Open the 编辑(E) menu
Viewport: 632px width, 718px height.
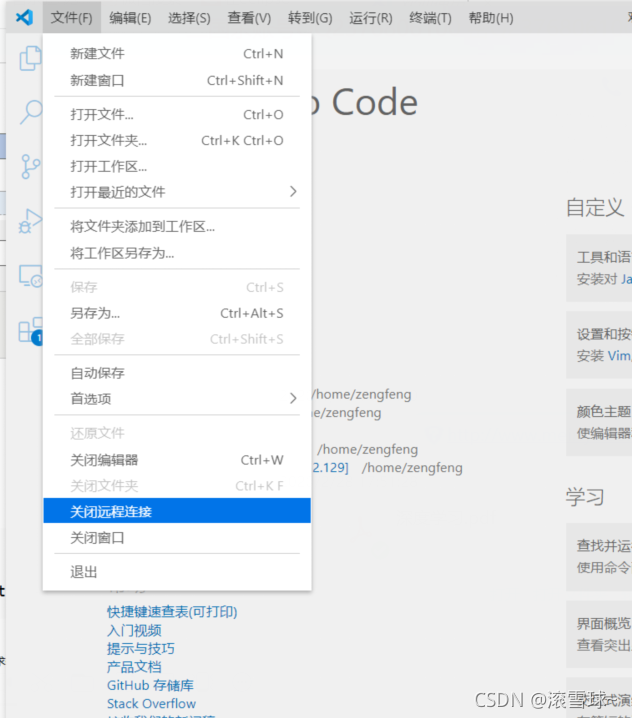click(130, 18)
